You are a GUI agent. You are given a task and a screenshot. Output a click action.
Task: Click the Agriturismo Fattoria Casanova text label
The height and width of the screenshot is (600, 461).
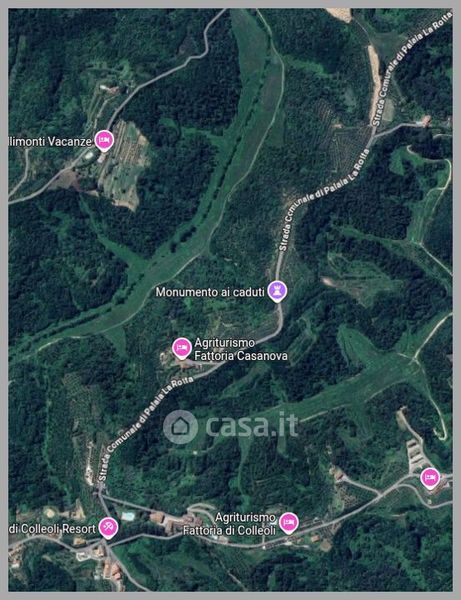[241, 349]
